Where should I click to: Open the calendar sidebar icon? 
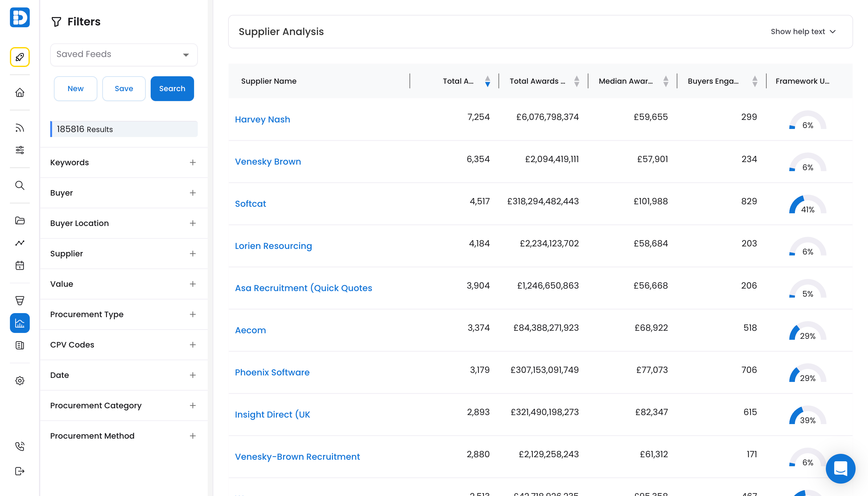[20, 265]
